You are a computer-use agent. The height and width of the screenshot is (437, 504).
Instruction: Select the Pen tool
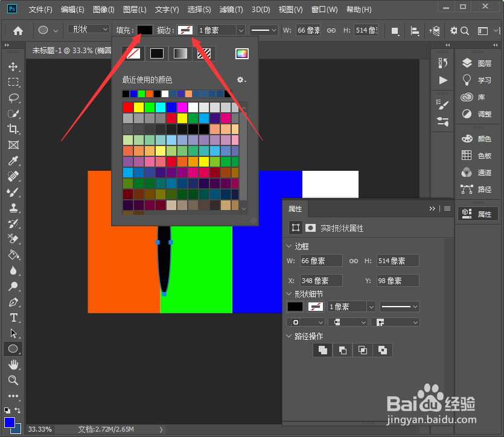[13, 302]
